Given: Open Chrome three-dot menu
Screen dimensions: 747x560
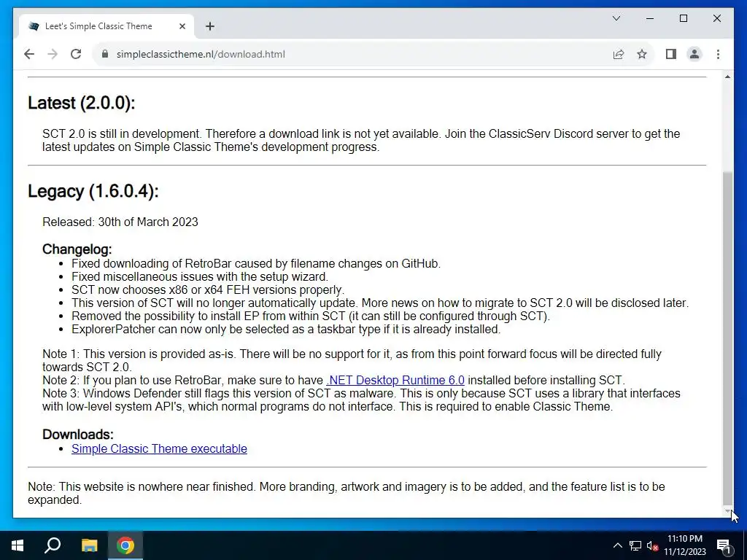Looking at the screenshot, I should pyautogui.click(x=718, y=54).
